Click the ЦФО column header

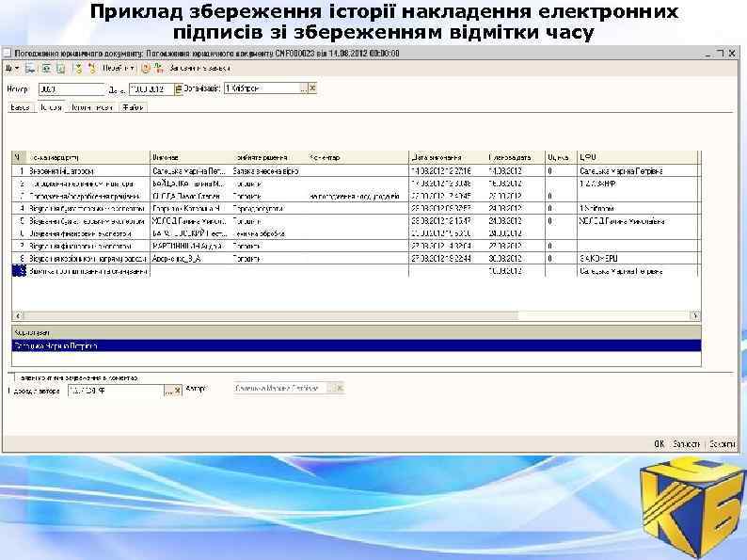(x=637, y=157)
